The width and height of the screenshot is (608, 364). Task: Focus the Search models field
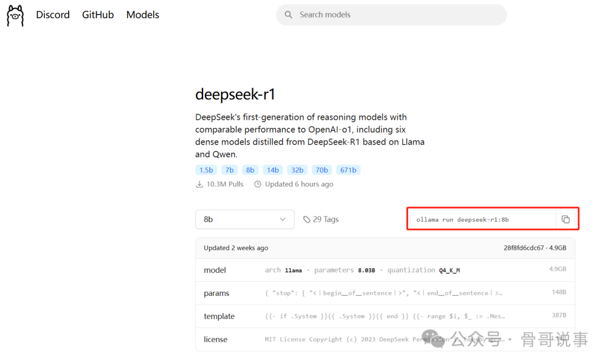coord(391,15)
